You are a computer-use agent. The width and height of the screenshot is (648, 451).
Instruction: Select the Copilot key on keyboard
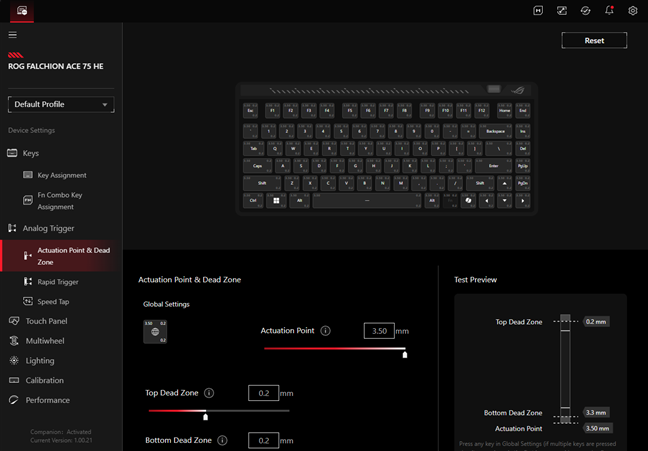[x=468, y=200]
